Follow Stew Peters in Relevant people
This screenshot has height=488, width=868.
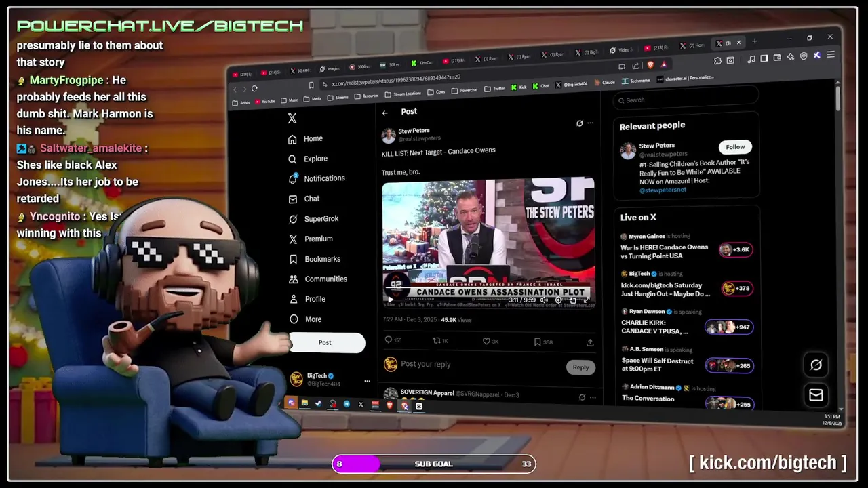[735, 147]
